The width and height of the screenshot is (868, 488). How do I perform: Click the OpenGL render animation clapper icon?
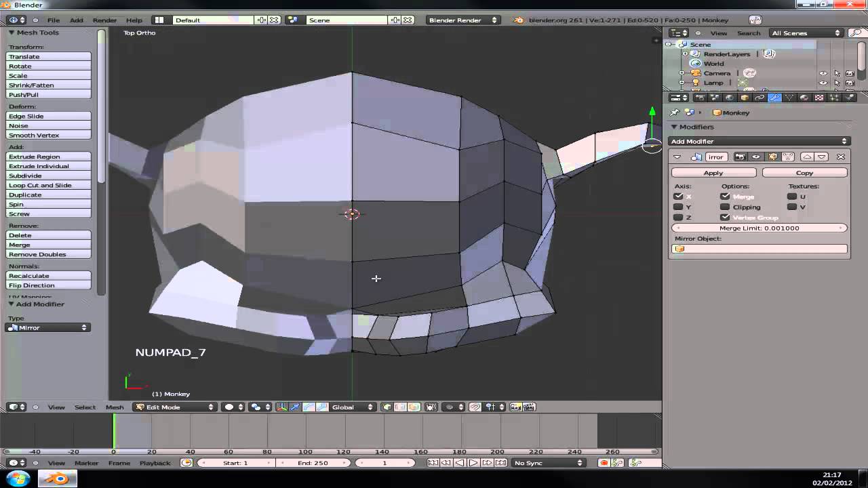(x=528, y=407)
